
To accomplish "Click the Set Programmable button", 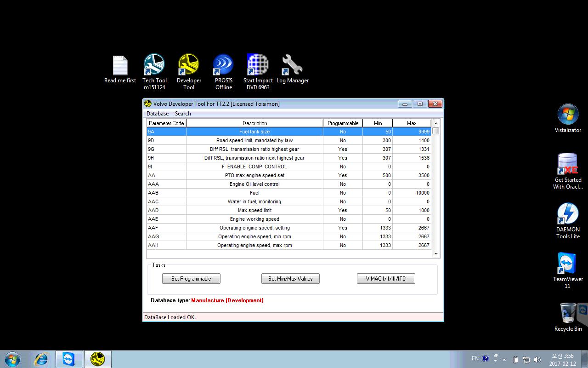I will point(191,279).
